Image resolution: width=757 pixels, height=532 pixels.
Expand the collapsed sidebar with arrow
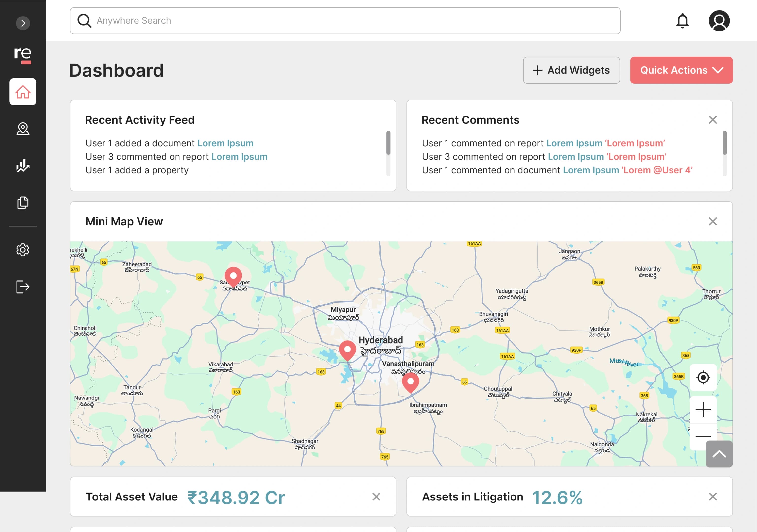point(23,23)
